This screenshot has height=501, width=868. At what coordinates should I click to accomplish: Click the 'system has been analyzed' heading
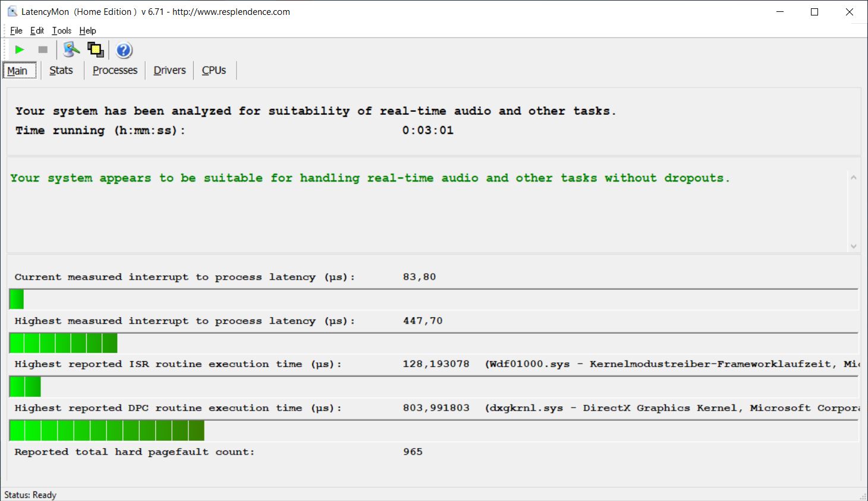click(315, 111)
